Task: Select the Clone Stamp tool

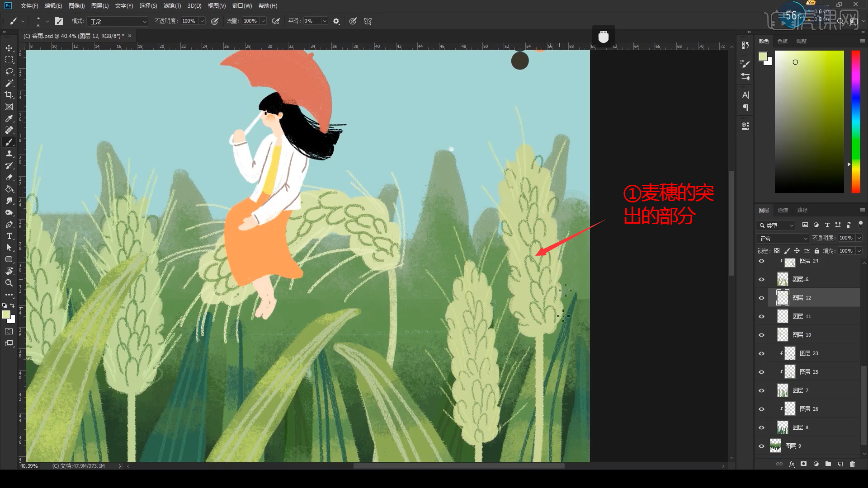Action: click(x=9, y=154)
